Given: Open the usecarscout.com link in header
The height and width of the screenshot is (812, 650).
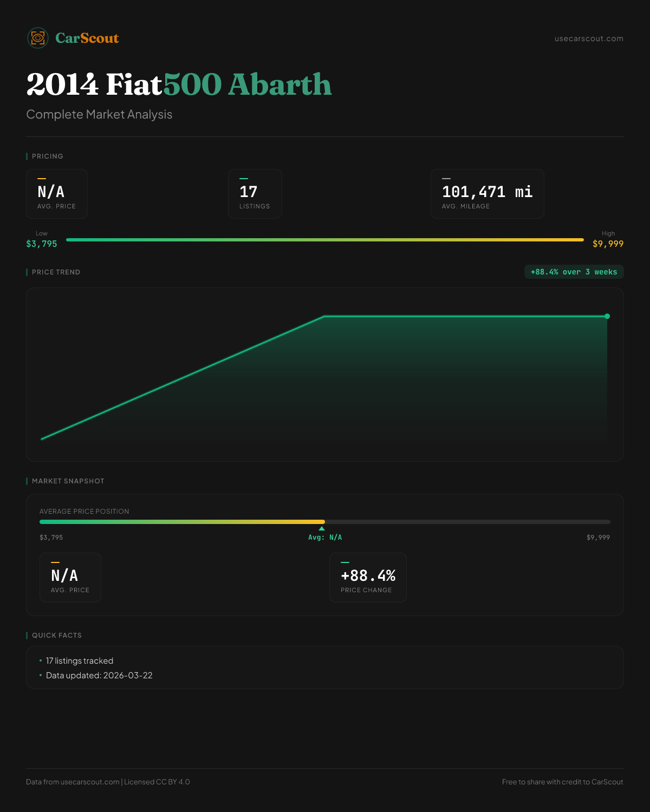Looking at the screenshot, I should (x=589, y=38).
